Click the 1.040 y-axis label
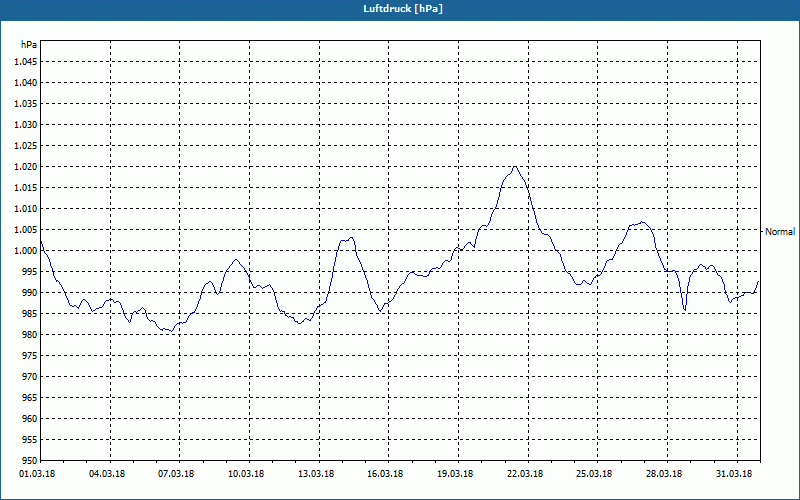This screenshot has width=800, height=500. pos(26,83)
